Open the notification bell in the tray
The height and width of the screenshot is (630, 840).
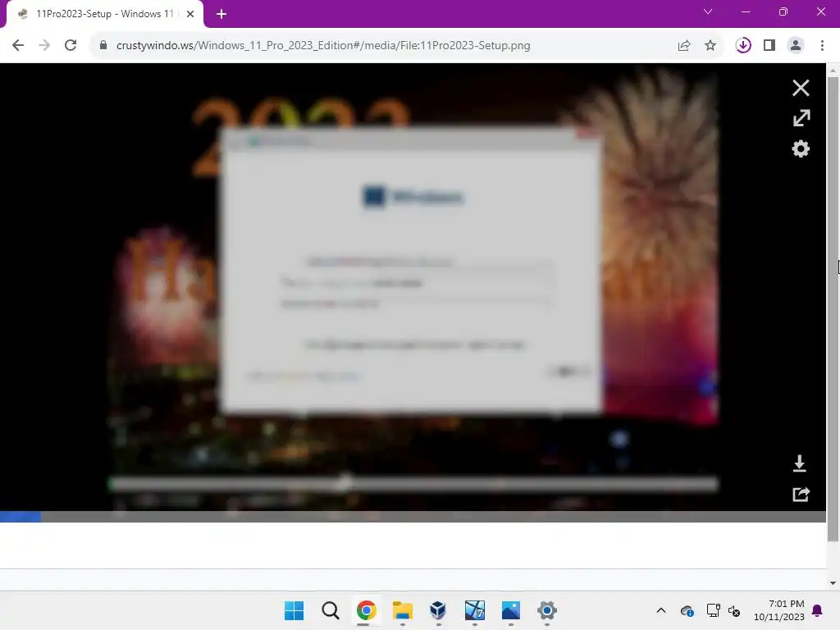[x=817, y=610]
